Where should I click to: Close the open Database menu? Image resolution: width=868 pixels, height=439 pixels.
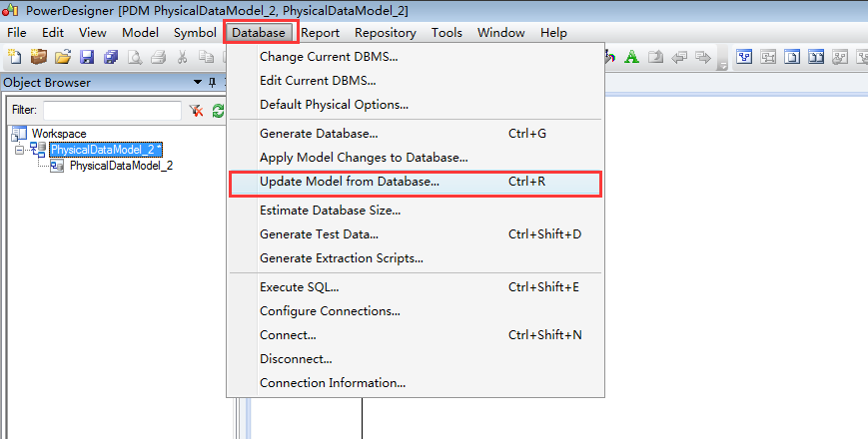click(259, 33)
